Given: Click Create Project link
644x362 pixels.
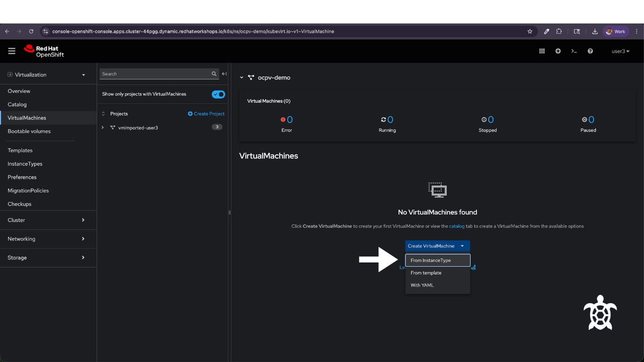Looking at the screenshot, I should pyautogui.click(x=206, y=114).
